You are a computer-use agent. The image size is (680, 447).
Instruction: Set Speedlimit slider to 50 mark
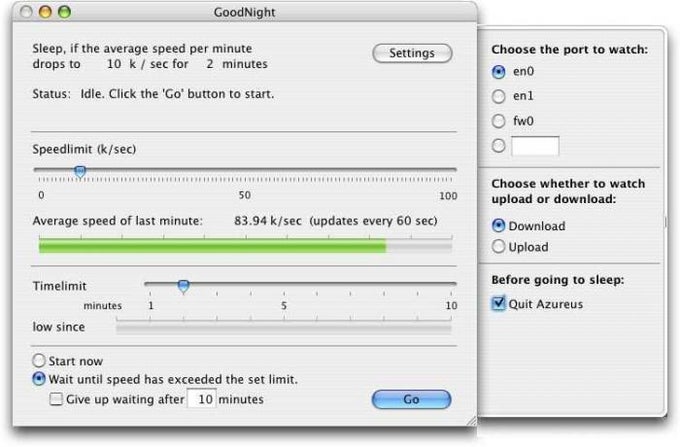(245, 170)
